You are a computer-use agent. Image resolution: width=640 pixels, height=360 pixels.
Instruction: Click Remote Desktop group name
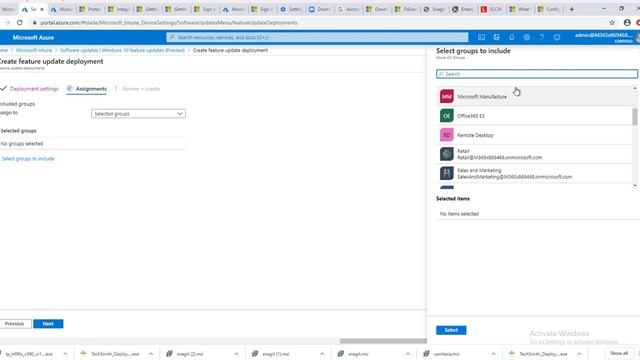click(x=475, y=135)
